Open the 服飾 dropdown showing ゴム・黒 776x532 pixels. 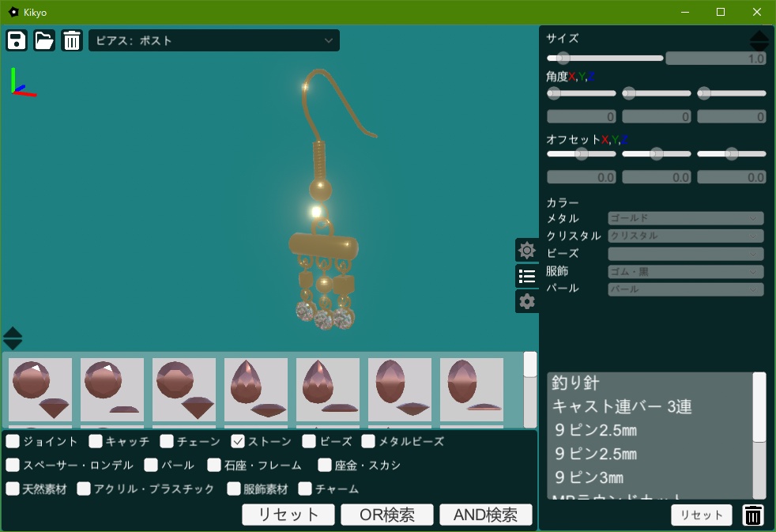tap(684, 271)
